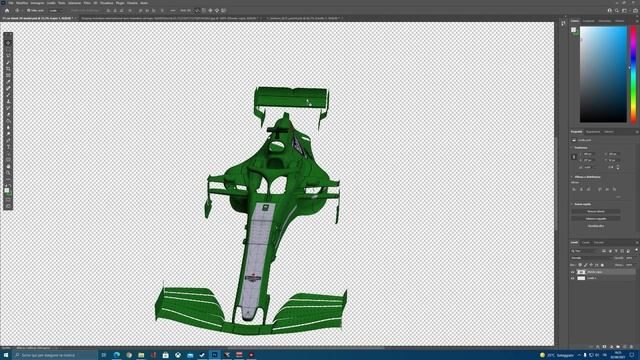
Task: Select the bottom layer thumbnail
Action: (581, 278)
